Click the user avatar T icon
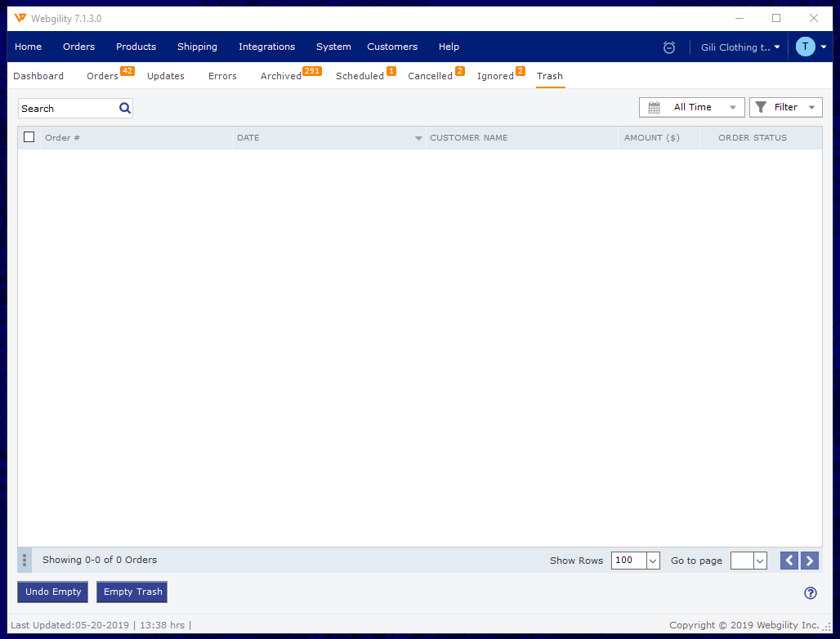Viewport: 840px width, 639px height. (x=805, y=47)
